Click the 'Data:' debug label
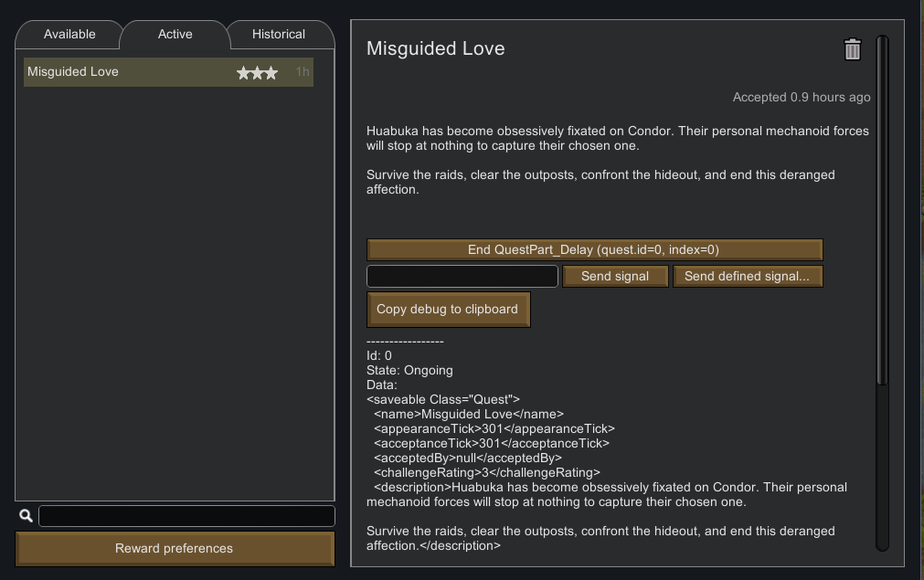The width and height of the screenshot is (924, 580). (x=382, y=385)
